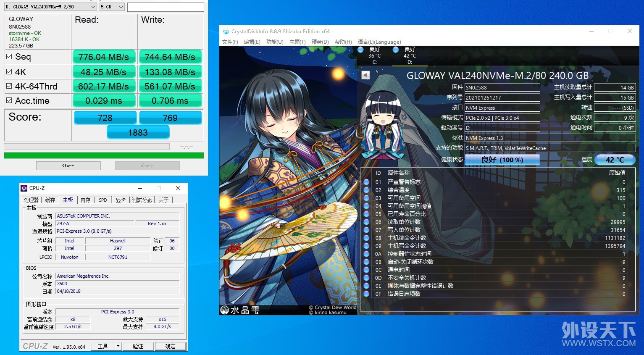Open the 功能(U) menu
The image size is (644, 355).
pyautogui.click(x=275, y=42)
